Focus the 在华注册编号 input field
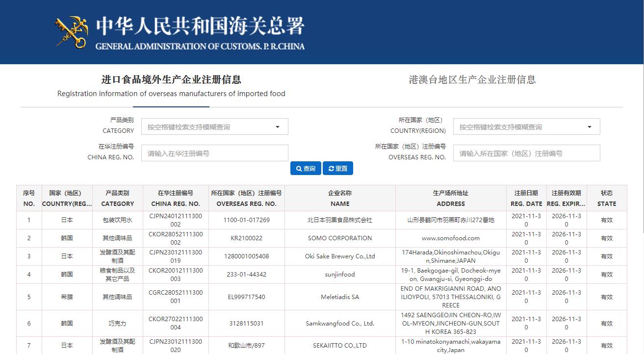 [x=214, y=153]
